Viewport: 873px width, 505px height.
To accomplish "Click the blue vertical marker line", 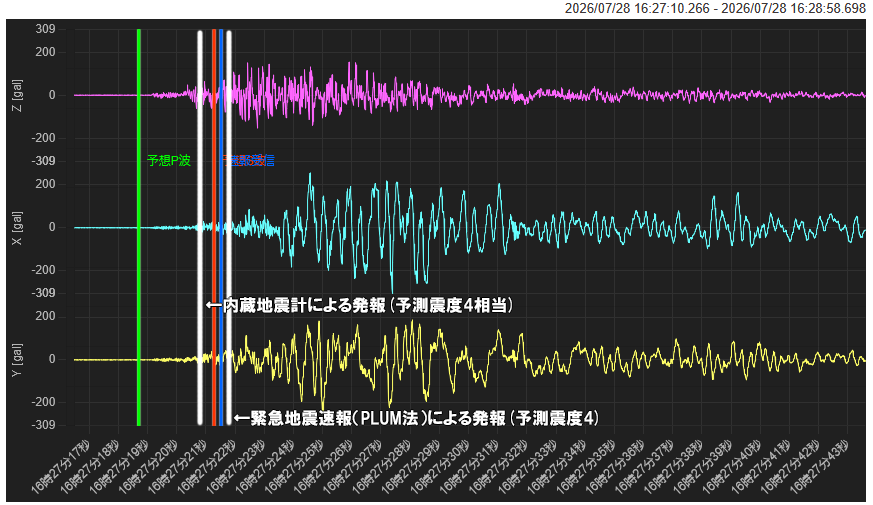I will point(221,227).
